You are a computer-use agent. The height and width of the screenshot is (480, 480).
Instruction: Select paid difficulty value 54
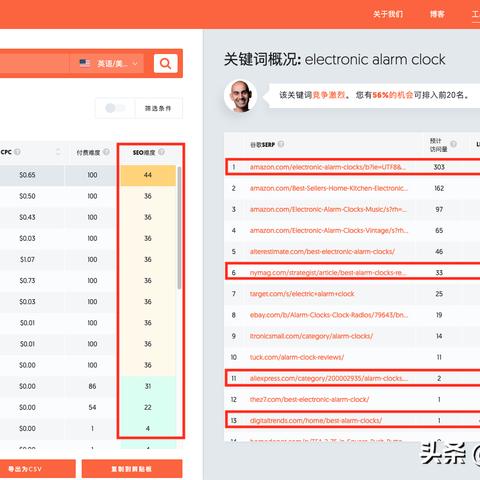point(92,407)
